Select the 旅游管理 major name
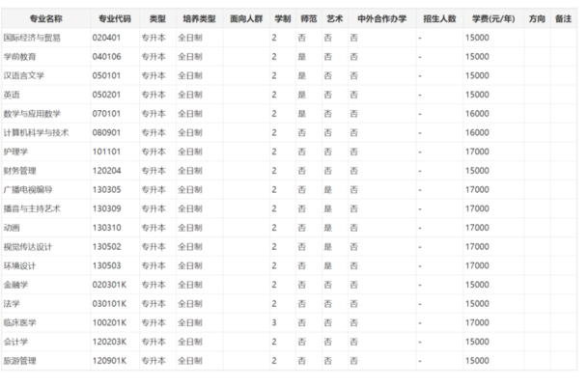Screen dimensions: 588x387 point(20,361)
